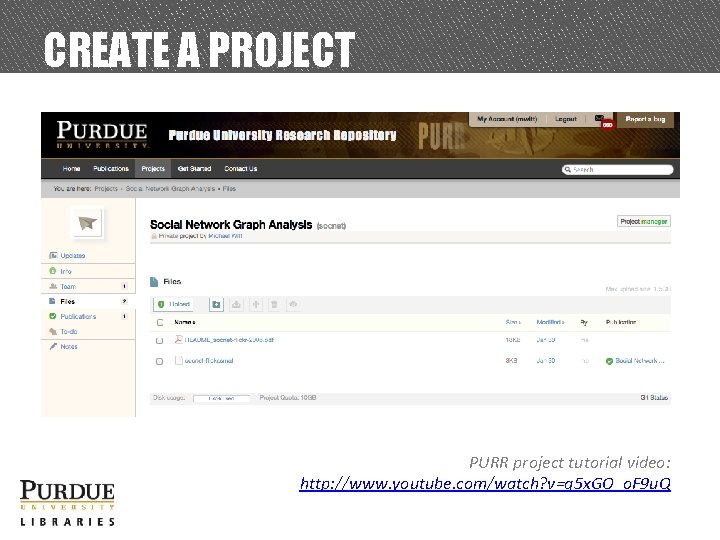This screenshot has width=720, height=540.
Task: Click the To-do sidebar icon
Action: click(x=53, y=331)
